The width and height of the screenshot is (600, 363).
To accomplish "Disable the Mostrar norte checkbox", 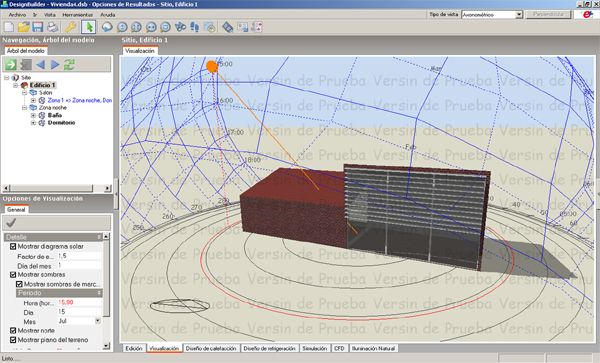I will [13, 330].
